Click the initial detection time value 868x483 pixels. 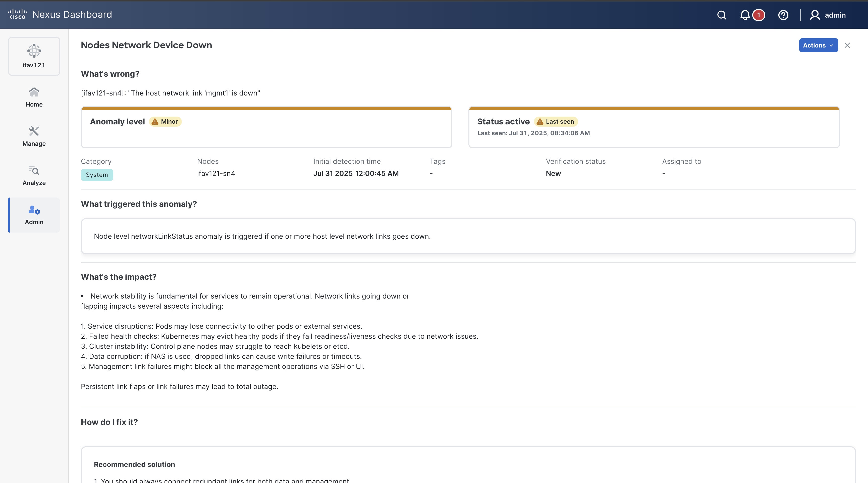(356, 174)
